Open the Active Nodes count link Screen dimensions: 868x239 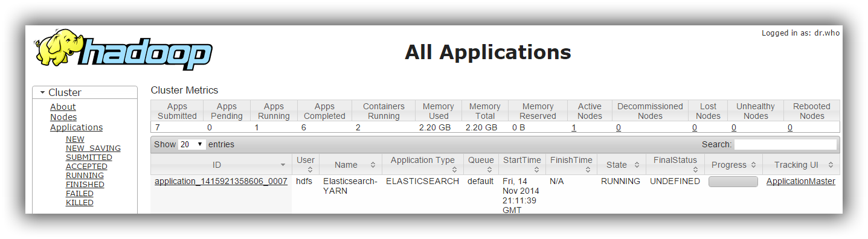(574, 127)
